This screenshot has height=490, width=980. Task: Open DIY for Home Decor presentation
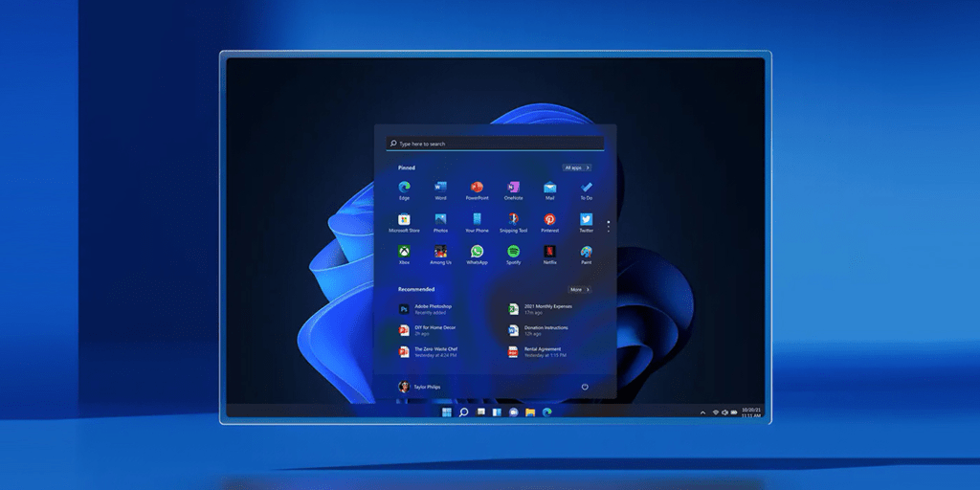tap(428, 330)
